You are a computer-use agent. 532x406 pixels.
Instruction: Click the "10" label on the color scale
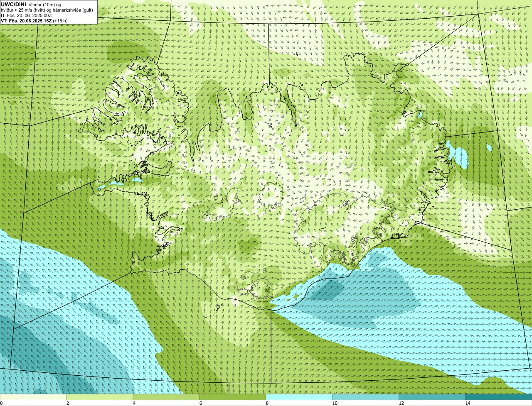click(335, 403)
